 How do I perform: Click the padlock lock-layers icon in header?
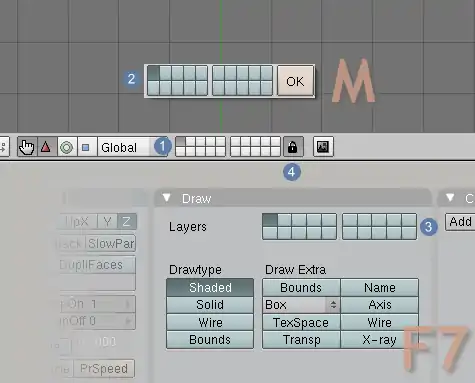(293, 147)
